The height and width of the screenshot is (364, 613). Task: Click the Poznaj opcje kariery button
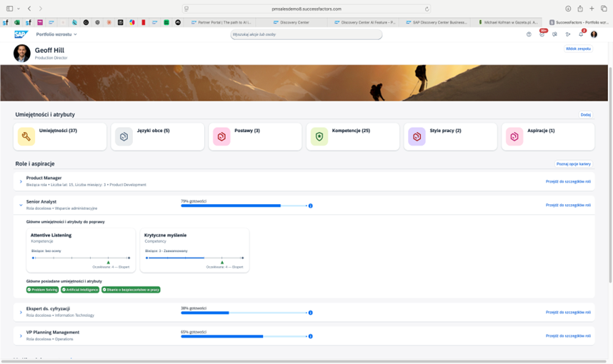pyautogui.click(x=574, y=164)
